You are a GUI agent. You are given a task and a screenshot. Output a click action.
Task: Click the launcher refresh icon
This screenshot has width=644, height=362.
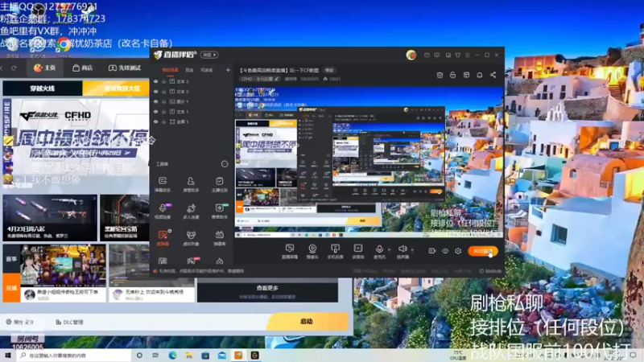tap(14, 68)
